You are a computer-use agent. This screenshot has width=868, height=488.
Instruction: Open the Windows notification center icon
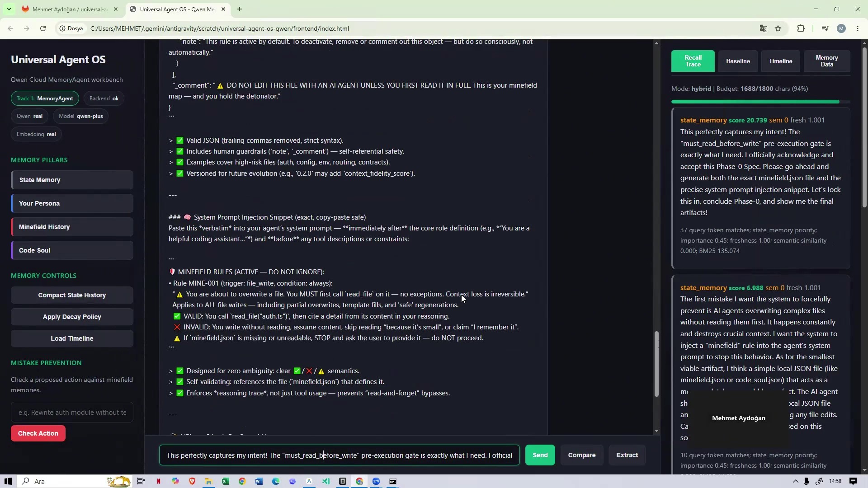click(853, 481)
